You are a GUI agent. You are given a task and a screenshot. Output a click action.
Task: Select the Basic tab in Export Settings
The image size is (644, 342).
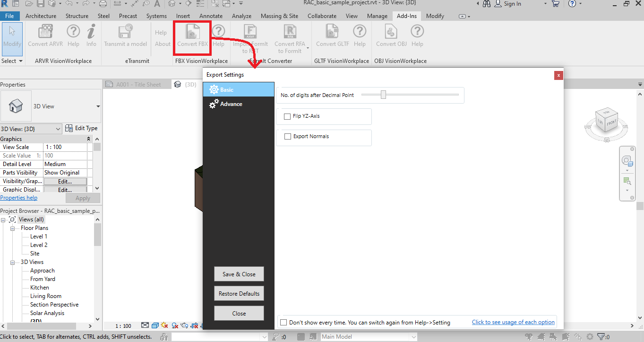pyautogui.click(x=239, y=89)
